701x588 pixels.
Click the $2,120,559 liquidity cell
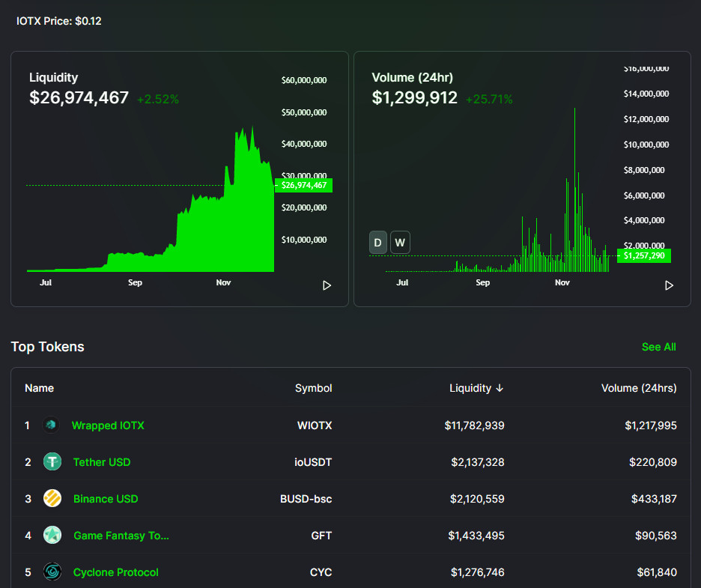477,499
